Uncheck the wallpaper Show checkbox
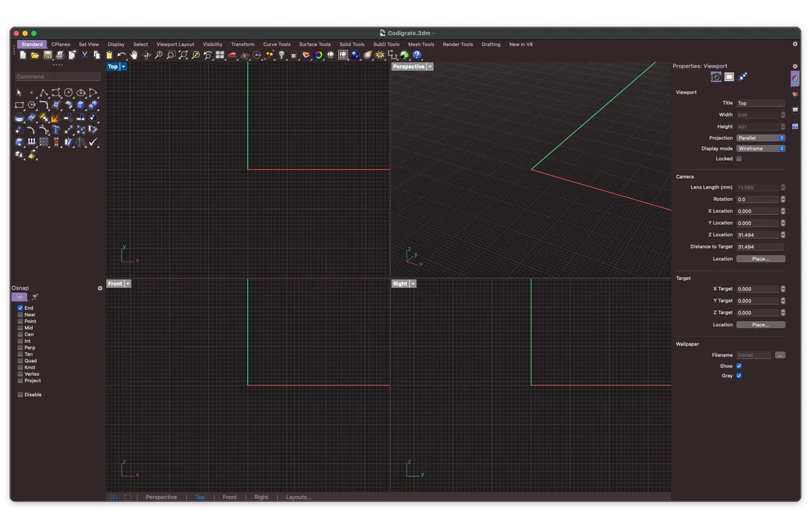 (739, 366)
